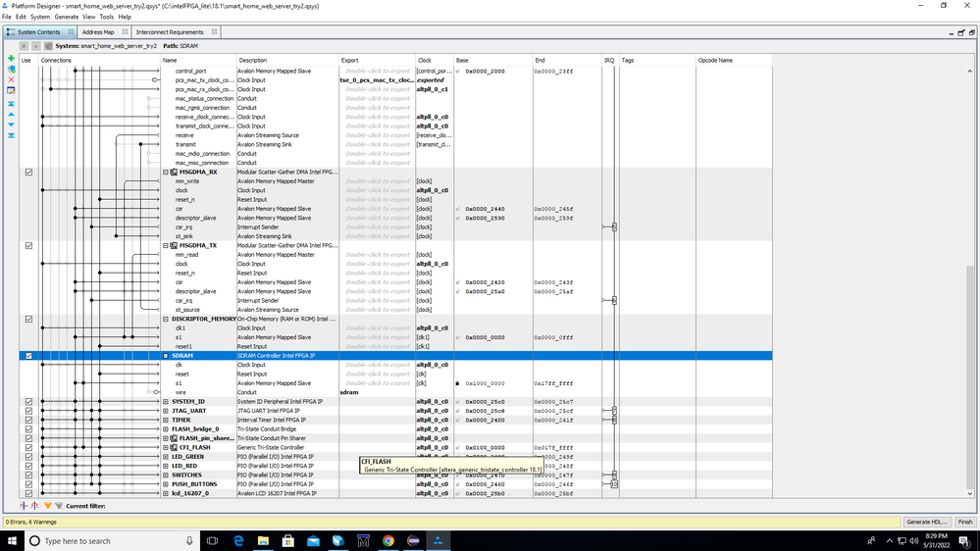Click the green plus add component icon
The height and width of the screenshot is (551, 980).
[x=11, y=58]
